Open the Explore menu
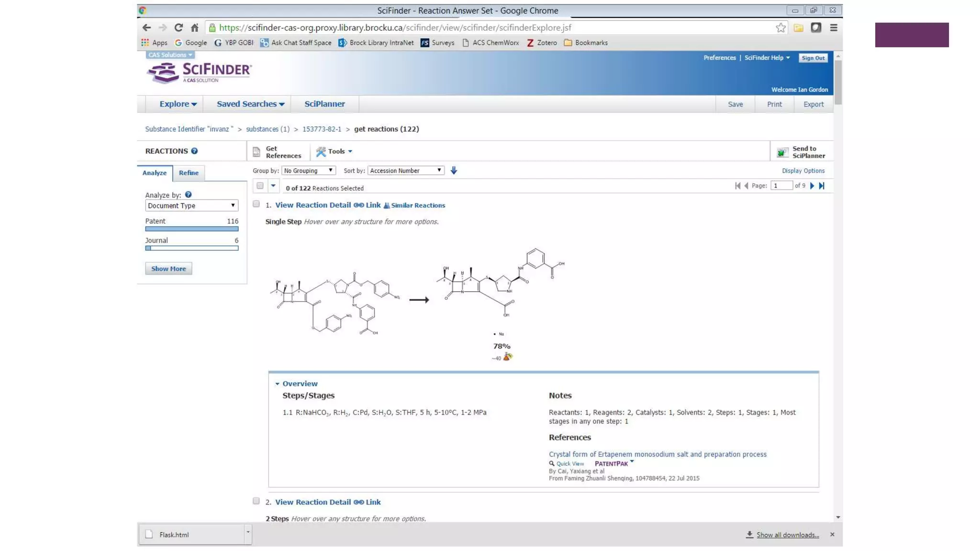Screen dimensions: 980x551 (178, 104)
